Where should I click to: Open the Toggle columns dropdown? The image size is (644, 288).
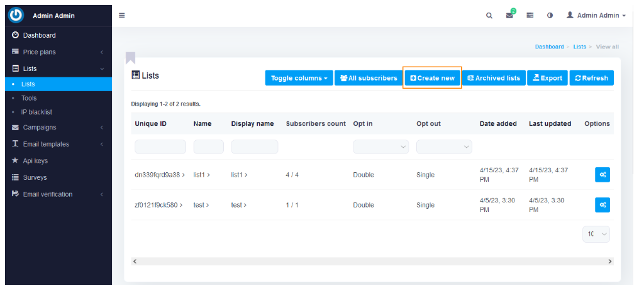tap(299, 78)
